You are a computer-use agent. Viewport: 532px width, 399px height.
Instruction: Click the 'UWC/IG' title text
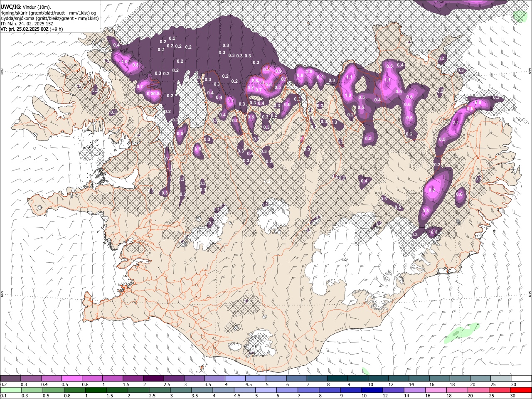[10, 7]
